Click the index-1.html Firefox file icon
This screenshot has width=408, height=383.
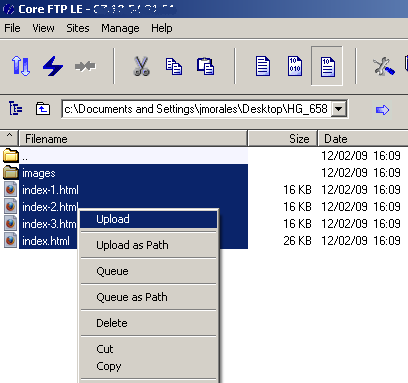coord(11,189)
